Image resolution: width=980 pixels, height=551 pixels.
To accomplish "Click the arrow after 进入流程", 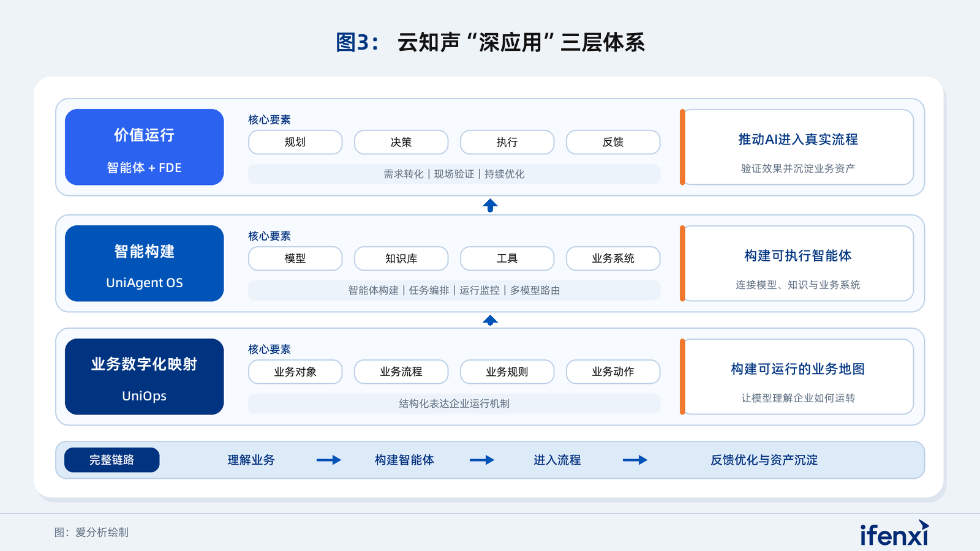I will tap(635, 460).
